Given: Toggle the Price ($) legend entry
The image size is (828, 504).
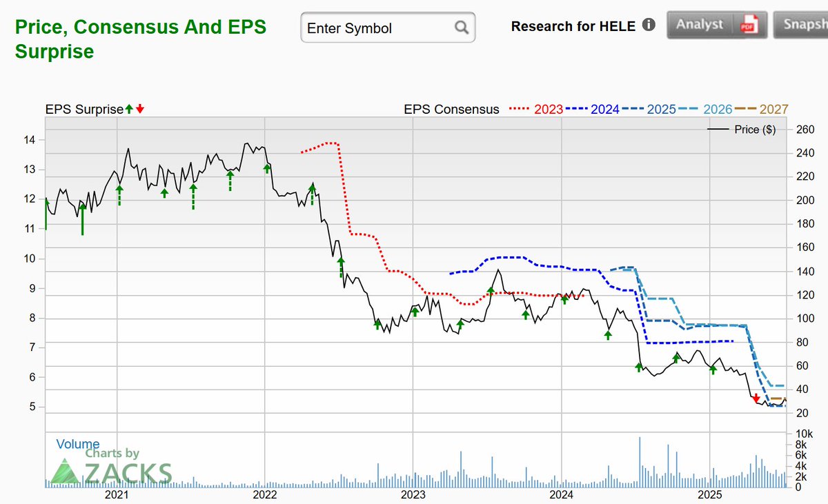Looking at the screenshot, I should click(742, 130).
